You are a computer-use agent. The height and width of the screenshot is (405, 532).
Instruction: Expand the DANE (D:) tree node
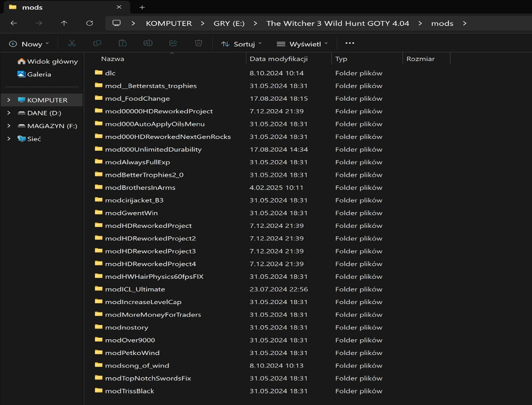pyautogui.click(x=9, y=113)
